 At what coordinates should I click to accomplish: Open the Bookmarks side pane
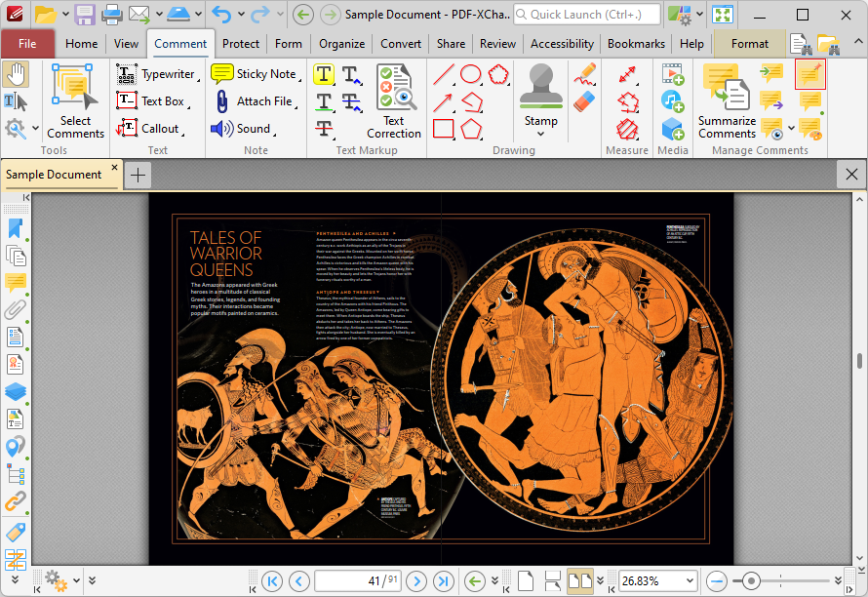click(16, 228)
